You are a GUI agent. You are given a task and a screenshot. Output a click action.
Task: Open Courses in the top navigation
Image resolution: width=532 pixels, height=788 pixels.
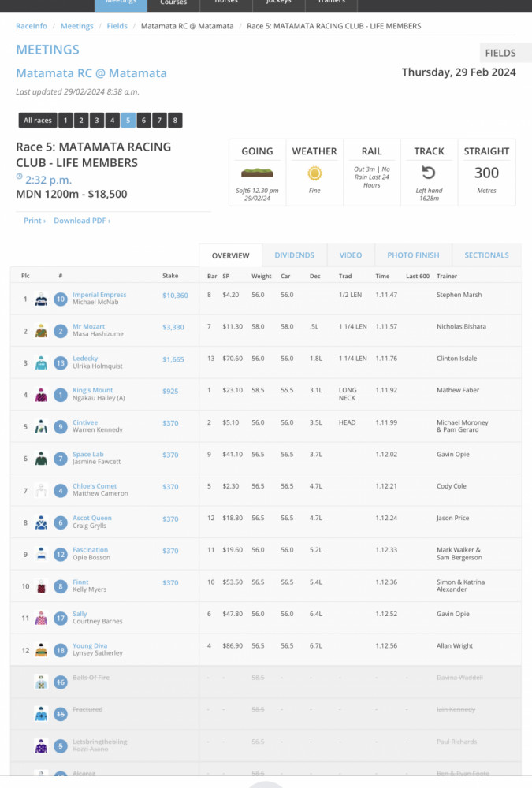tap(173, 4)
